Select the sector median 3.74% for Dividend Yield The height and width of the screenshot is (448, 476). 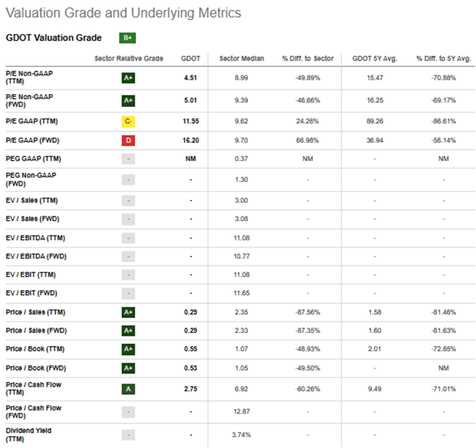(x=241, y=435)
